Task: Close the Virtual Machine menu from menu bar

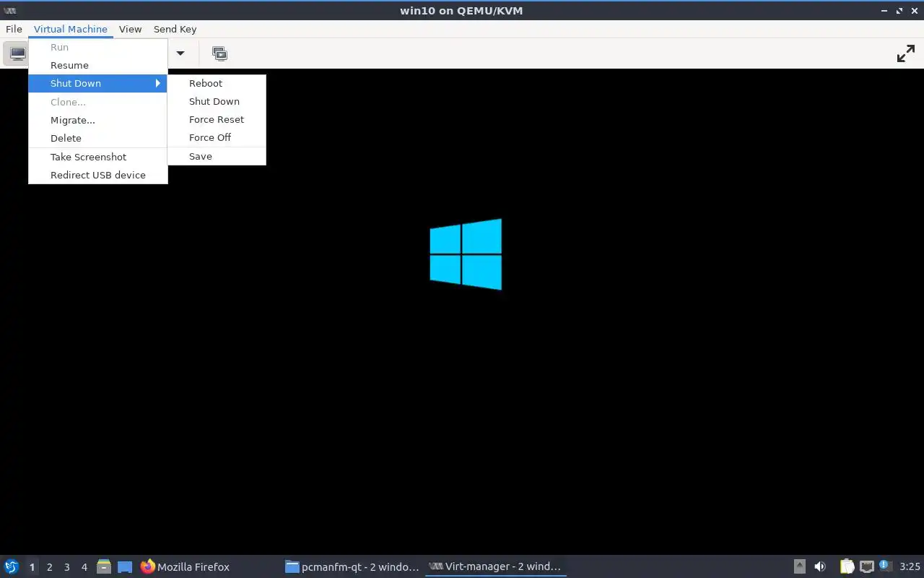Action: (x=70, y=29)
